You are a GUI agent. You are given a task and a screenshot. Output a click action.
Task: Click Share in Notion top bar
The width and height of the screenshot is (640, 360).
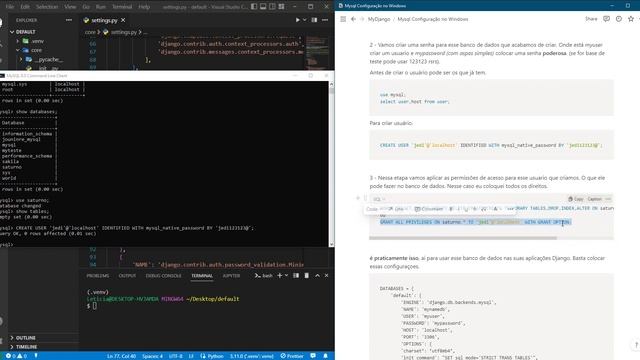tap(591, 19)
